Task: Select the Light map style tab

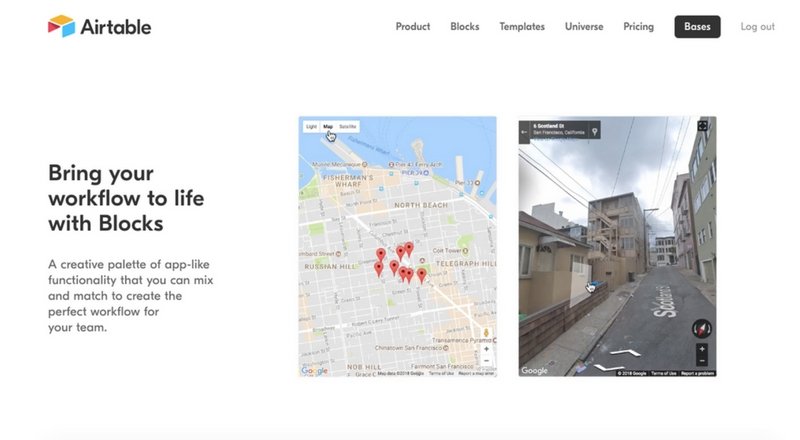Action: 311,127
